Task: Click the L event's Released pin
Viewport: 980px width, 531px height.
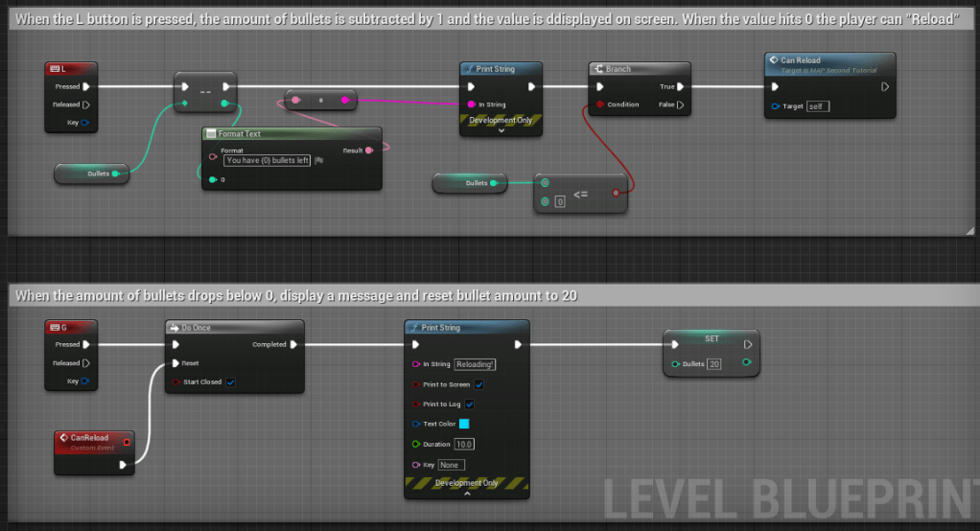Action: tap(86, 104)
